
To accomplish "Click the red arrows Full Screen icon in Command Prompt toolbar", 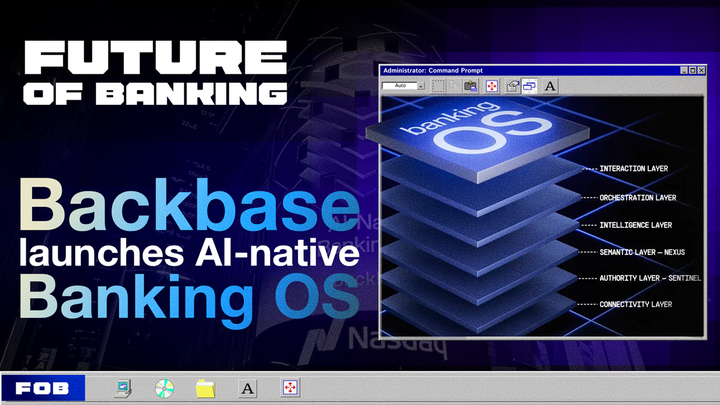I will pyautogui.click(x=492, y=86).
